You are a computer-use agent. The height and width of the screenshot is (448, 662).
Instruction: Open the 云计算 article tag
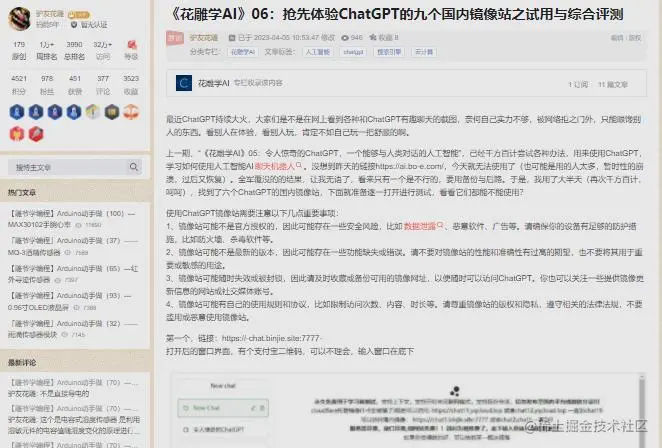click(424, 52)
